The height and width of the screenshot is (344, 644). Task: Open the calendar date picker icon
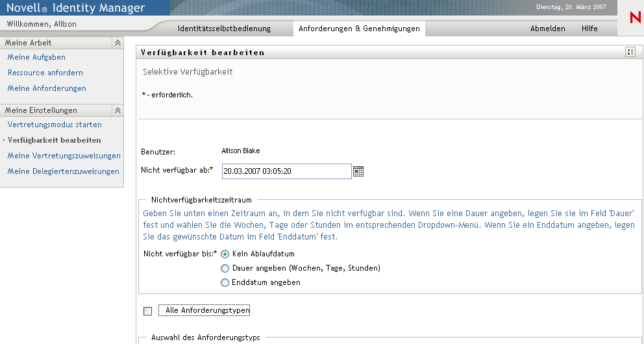(x=358, y=171)
